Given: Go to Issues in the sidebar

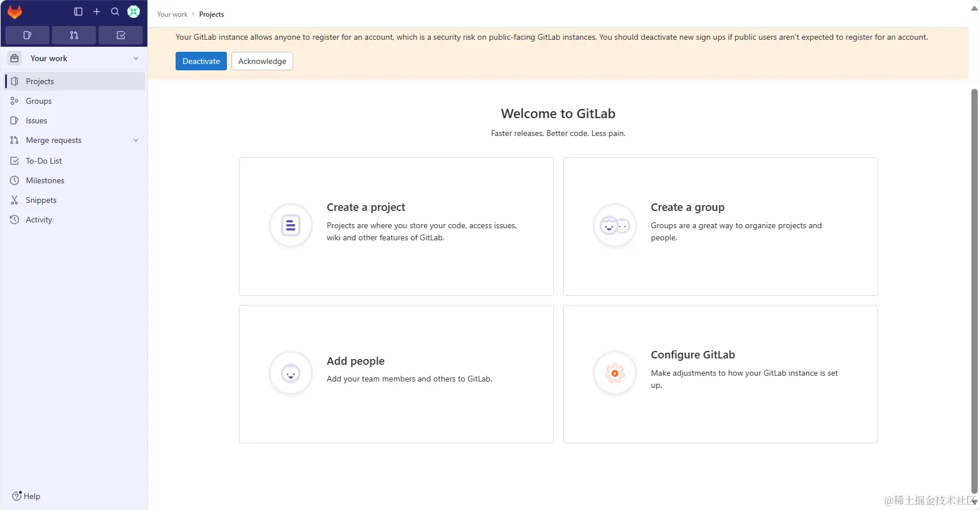Looking at the screenshot, I should click(75, 120).
